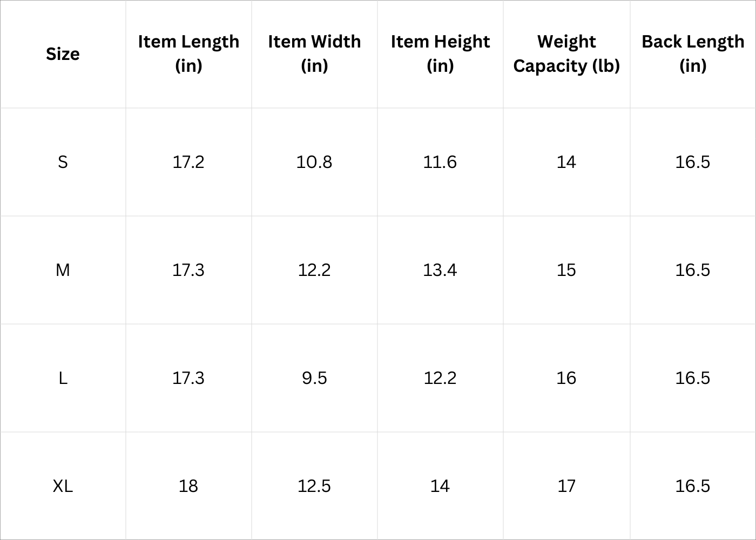
Task: Select the 10.8 item width cell
Action: click(x=314, y=162)
